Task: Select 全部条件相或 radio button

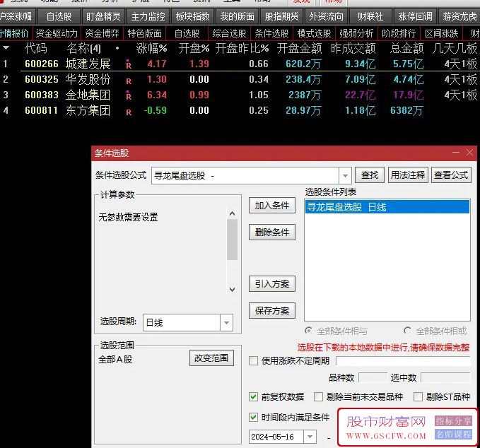Action: [407, 331]
